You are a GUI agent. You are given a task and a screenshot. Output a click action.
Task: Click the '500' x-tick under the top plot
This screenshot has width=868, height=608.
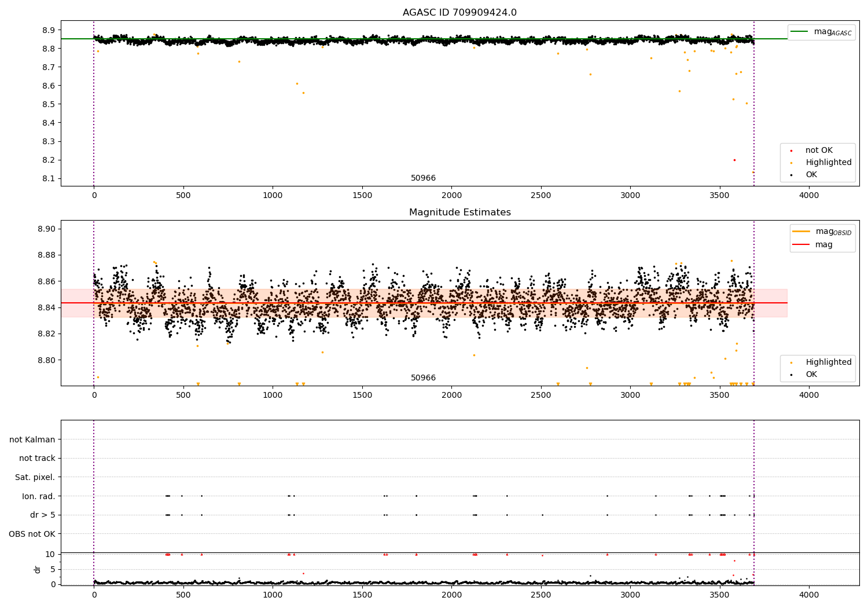(x=183, y=196)
